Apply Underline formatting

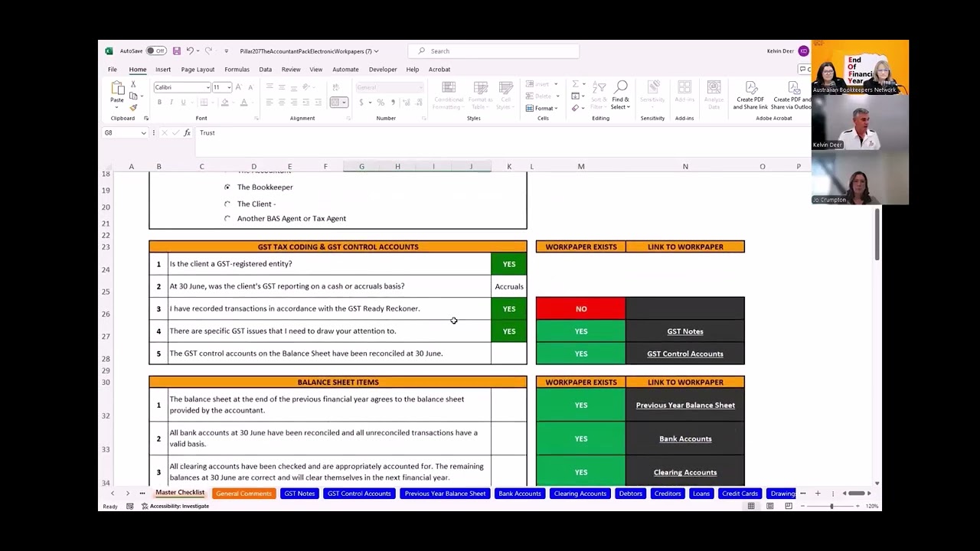click(x=183, y=102)
